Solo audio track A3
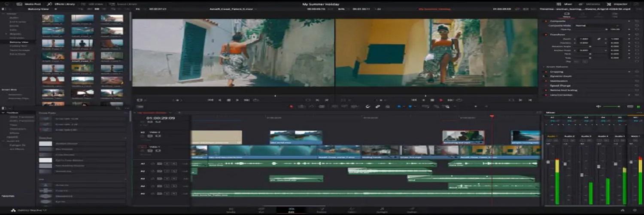Image resolution: width=644 pixels, height=215 pixels. 167,178
